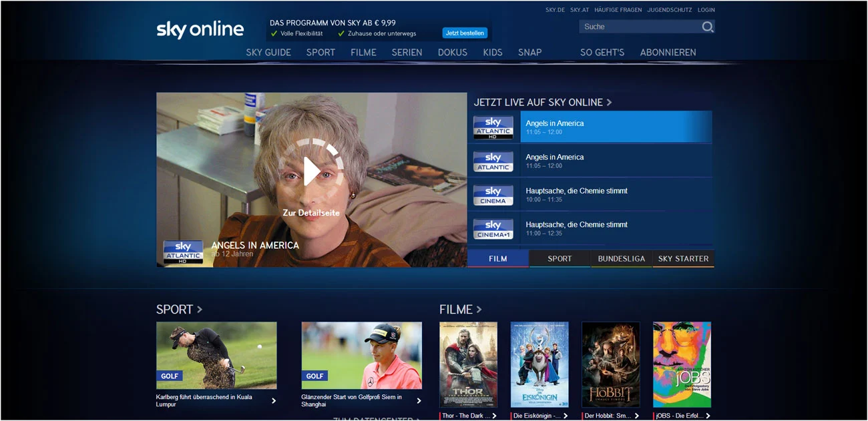Select the SKY STARTER live tab
Image resolution: width=868 pixels, height=421 pixels.
tap(683, 259)
